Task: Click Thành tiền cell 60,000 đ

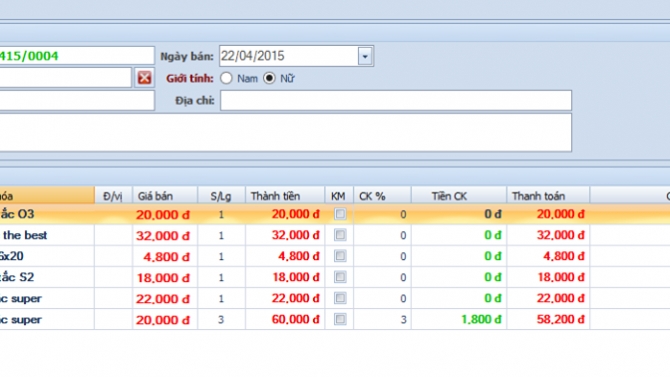Action: (x=285, y=319)
